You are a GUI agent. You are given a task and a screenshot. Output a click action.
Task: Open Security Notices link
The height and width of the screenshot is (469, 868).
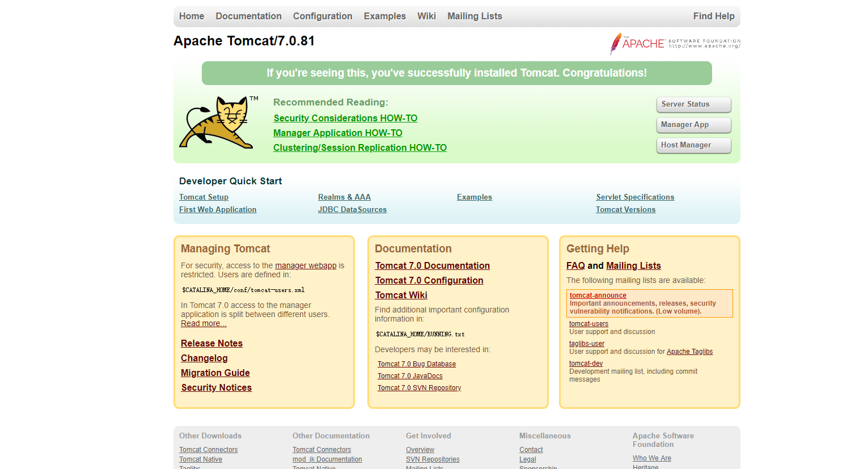pos(216,387)
